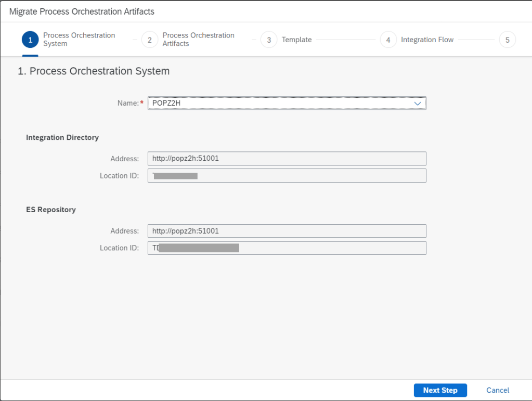Focus the ES Repository Address field
The width and height of the screenshot is (532, 401).
[x=287, y=231]
